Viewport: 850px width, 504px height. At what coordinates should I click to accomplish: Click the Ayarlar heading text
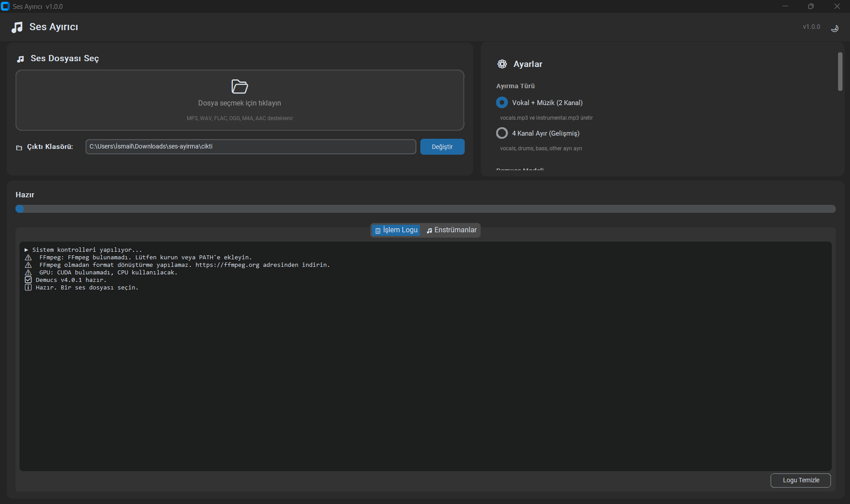[x=528, y=64]
